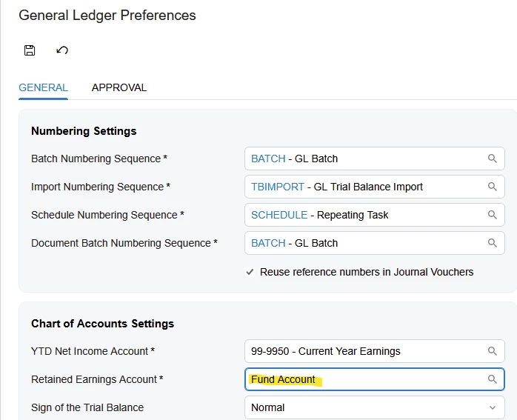This screenshot has height=420, width=517.
Task: Click the SCHEDULE numbering sequence link
Action: coord(279,215)
